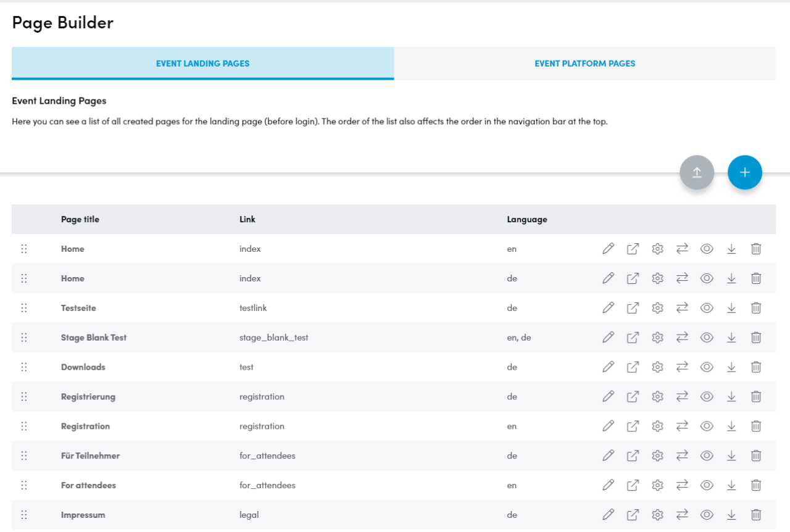Screen dimensions: 790x532
Task: Edit Testseite with the pencil icon
Action: click(x=608, y=308)
